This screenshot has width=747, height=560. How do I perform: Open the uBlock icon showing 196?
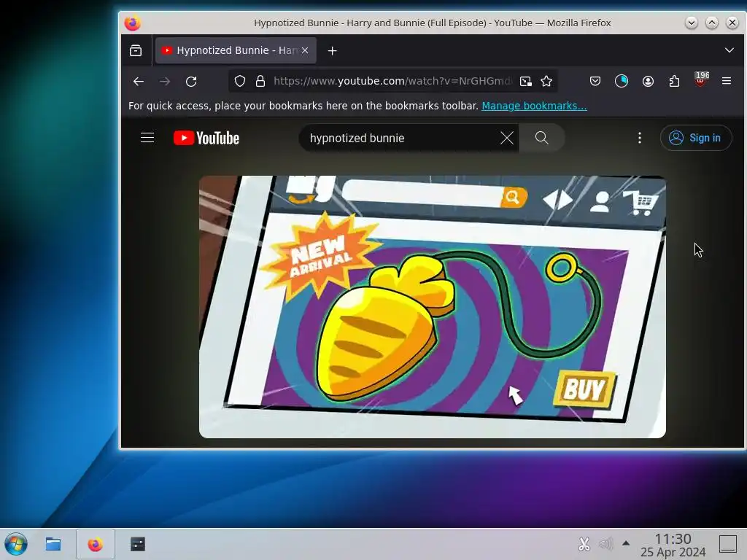(700, 80)
